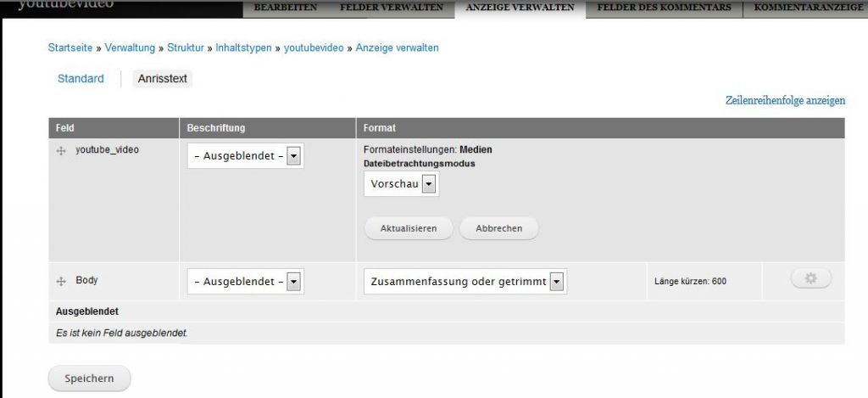Screen dimensions: 868x398
Task: Click the drag handle for Body row
Action: pyautogui.click(x=61, y=281)
